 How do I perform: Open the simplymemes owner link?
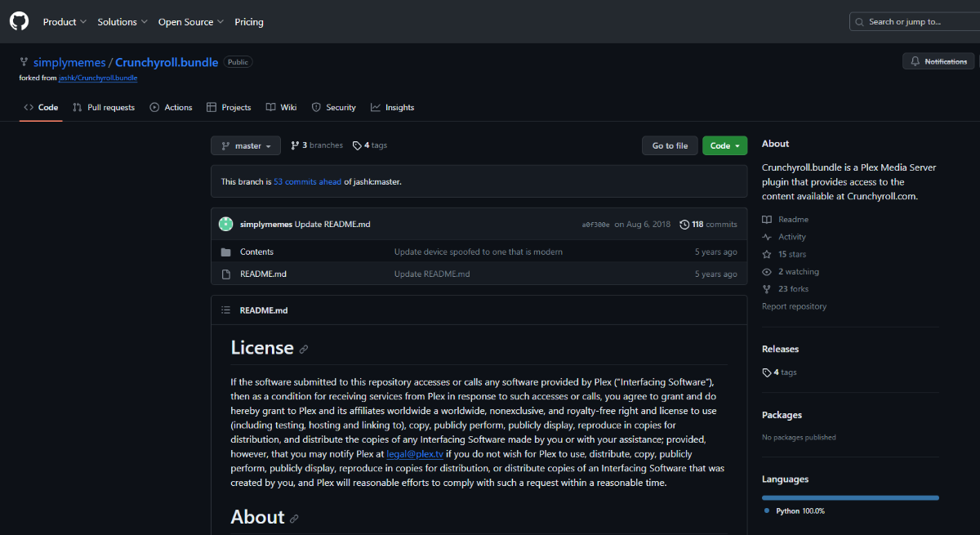point(69,62)
